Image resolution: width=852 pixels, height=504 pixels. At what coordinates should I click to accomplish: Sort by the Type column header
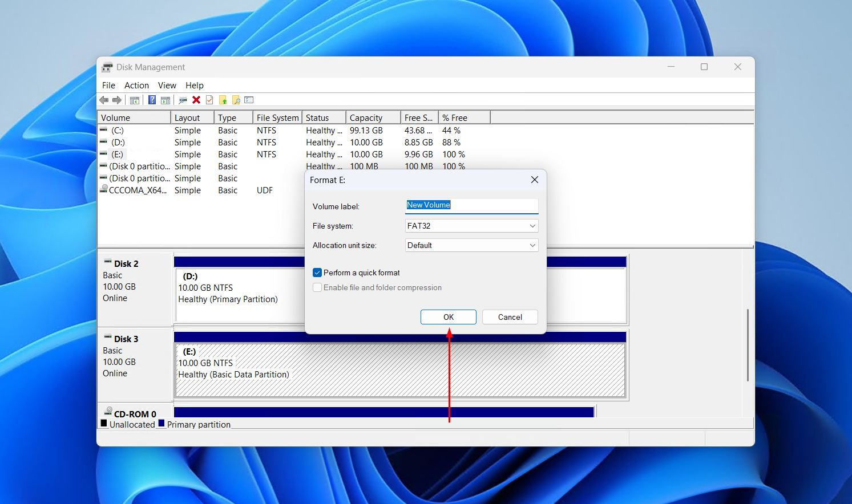coord(233,117)
